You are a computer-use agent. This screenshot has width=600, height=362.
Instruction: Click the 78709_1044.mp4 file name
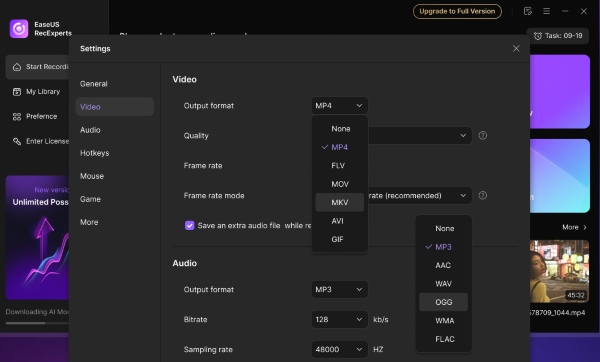pyautogui.click(x=558, y=313)
